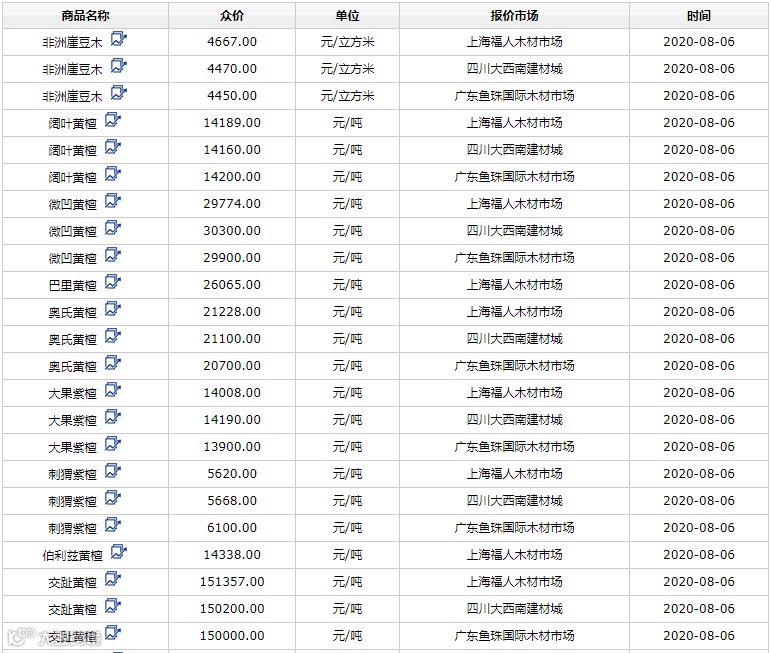Select 元/立方米 unit in 4470.00 row
Screen dimensions: 771x653
[x=347, y=69]
